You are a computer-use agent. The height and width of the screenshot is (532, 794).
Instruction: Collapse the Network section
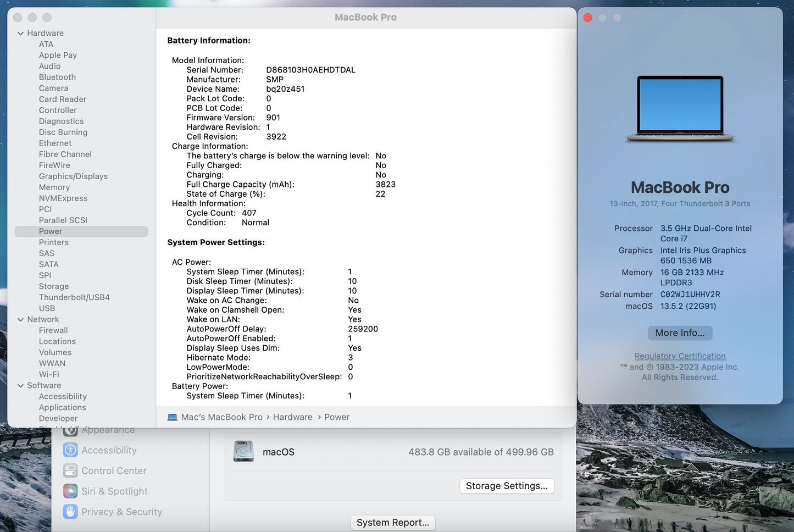click(x=21, y=319)
